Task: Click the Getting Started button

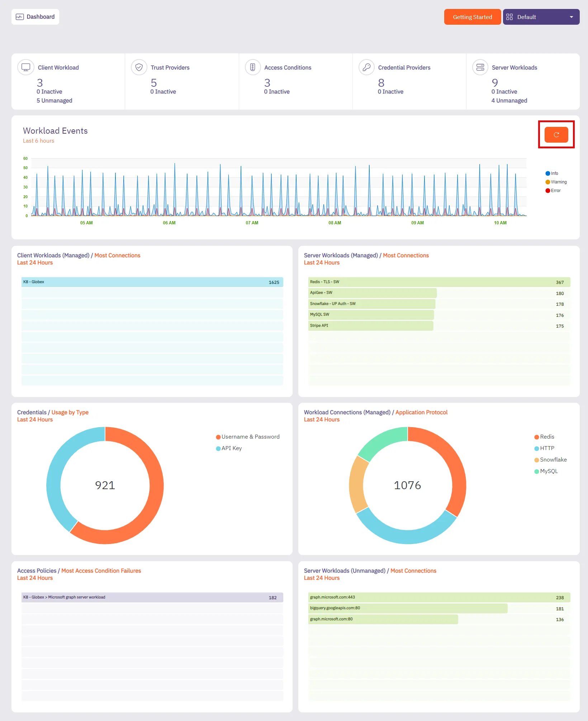Action: click(472, 16)
